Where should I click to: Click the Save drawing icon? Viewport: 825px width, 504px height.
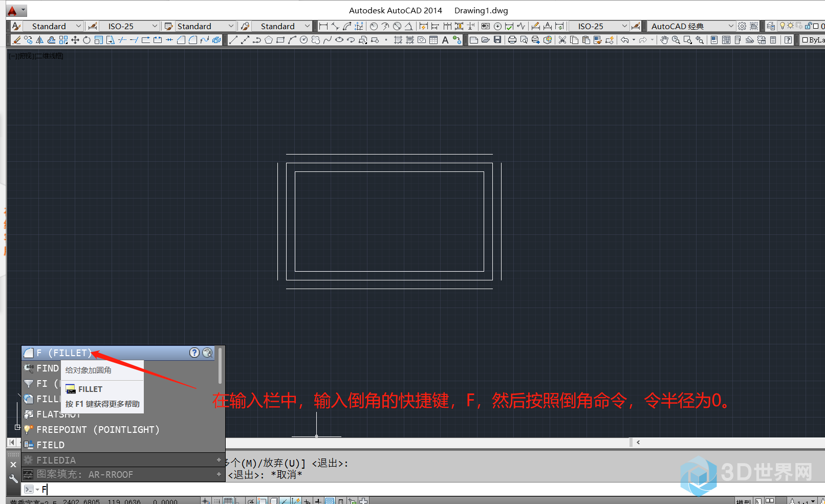point(497,40)
